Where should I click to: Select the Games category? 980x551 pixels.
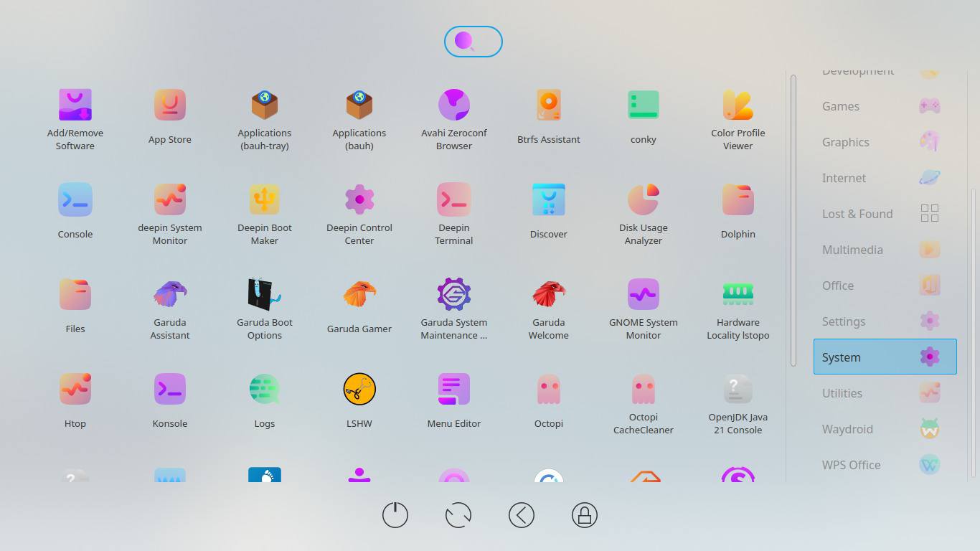(885, 106)
